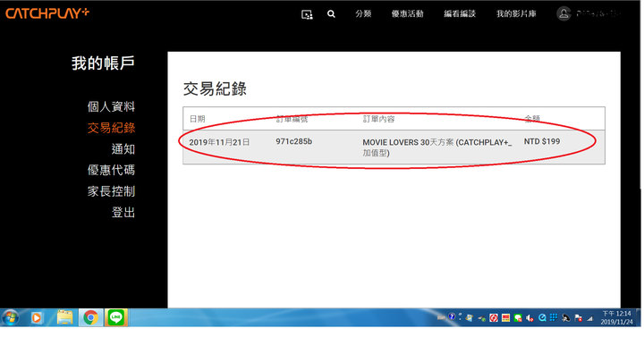The width and height of the screenshot is (644, 362).
Task: Switch to Chrome in the taskbar
Action: click(x=90, y=317)
